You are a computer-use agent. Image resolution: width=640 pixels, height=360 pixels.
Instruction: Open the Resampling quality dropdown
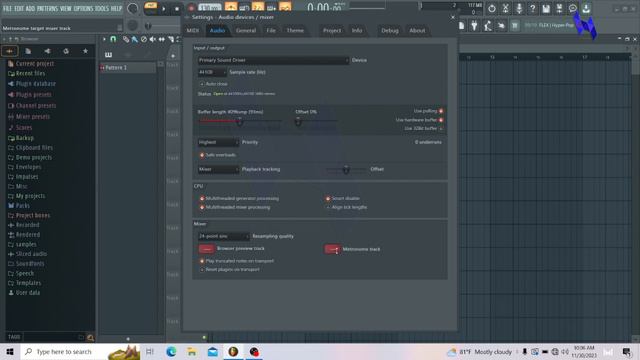(x=223, y=236)
